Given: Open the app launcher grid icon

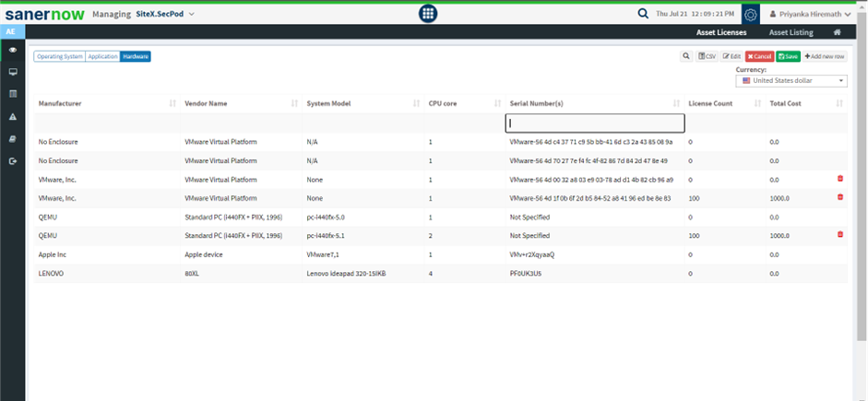Looking at the screenshot, I should tap(427, 15).
